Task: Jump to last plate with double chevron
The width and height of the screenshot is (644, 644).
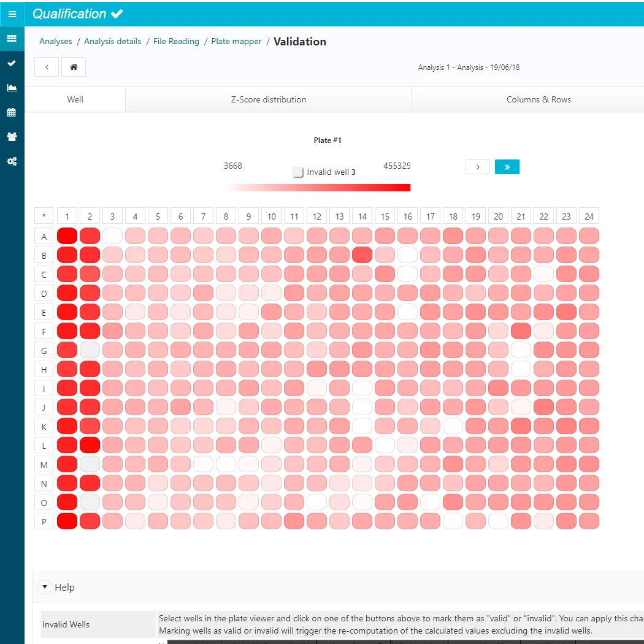Action: tap(507, 167)
